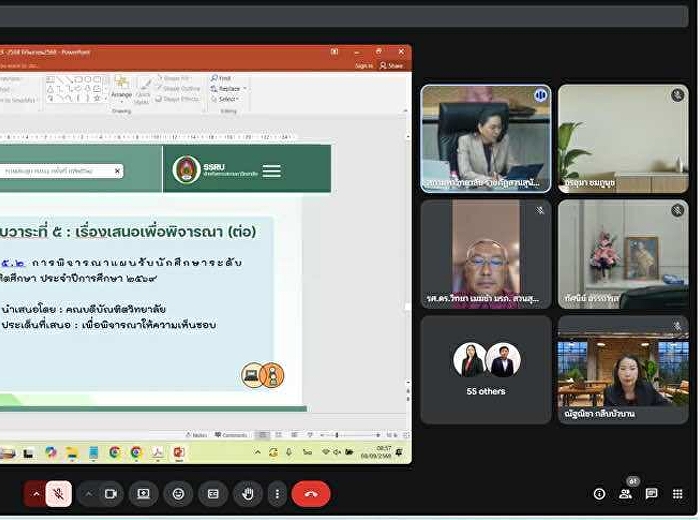Open the meeting details info icon

click(x=599, y=494)
